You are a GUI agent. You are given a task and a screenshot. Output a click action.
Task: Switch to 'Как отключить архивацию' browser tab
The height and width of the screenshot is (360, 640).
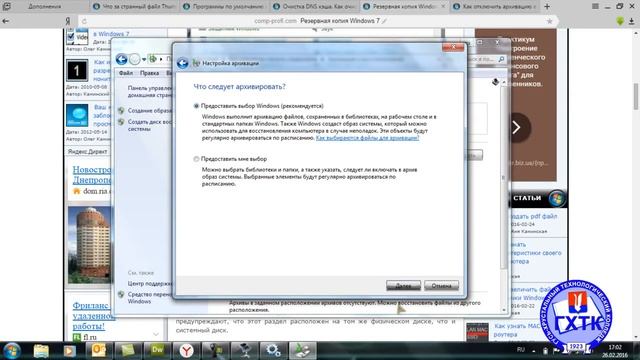(x=495, y=7)
